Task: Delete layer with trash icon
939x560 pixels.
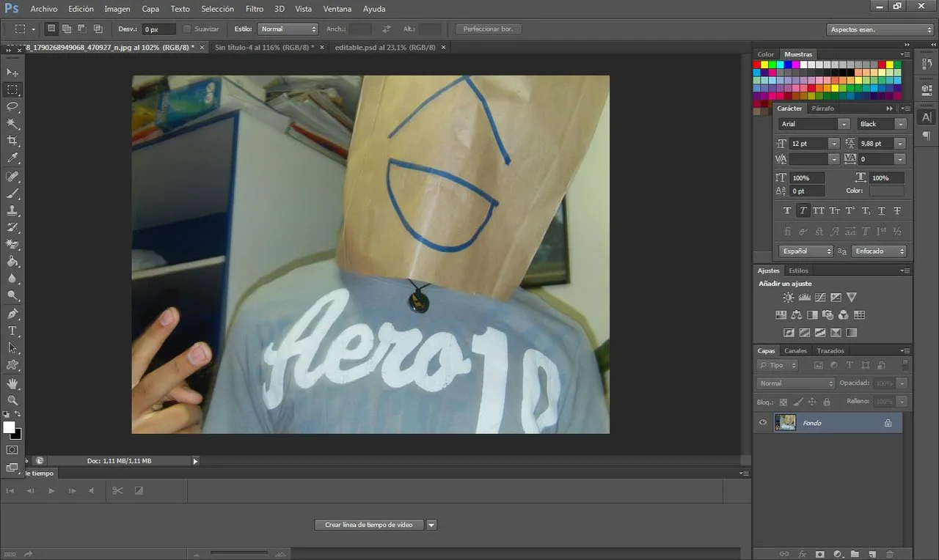Action: click(890, 554)
